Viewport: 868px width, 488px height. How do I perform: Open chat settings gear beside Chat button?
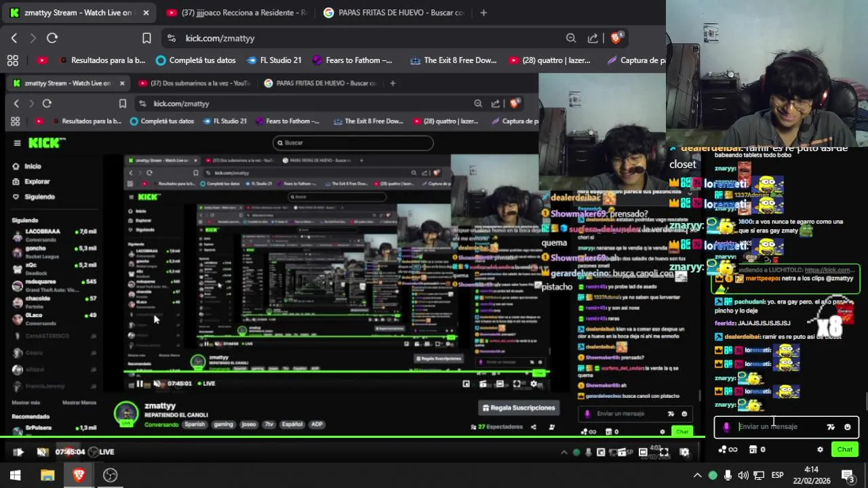[x=820, y=449]
